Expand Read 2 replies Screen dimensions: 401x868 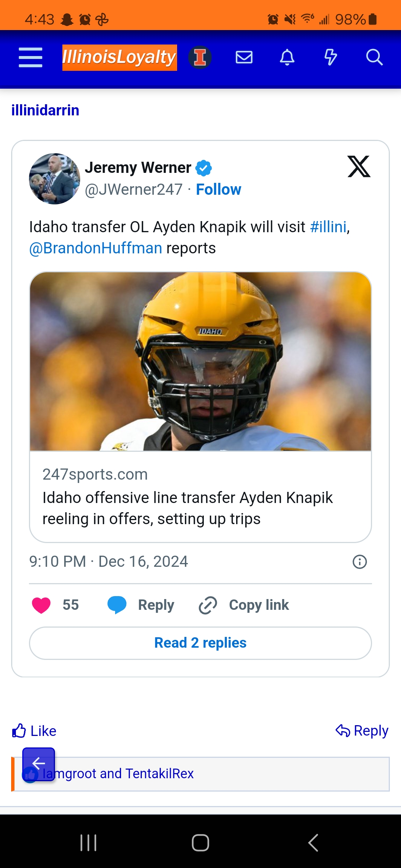(x=200, y=643)
